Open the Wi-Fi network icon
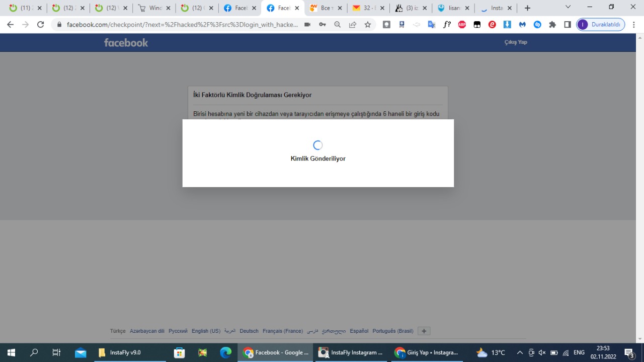This screenshot has width=644, height=362. coord(566,352)
